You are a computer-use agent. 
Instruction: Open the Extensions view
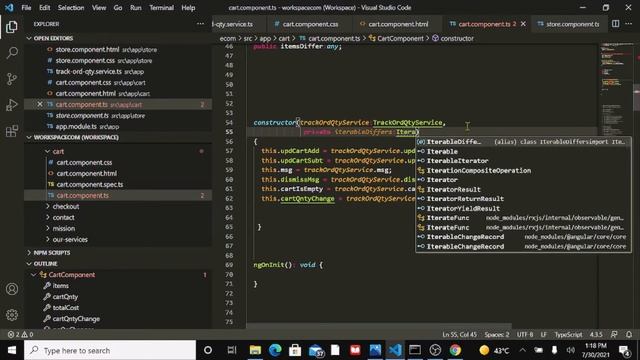coord(12,131)
